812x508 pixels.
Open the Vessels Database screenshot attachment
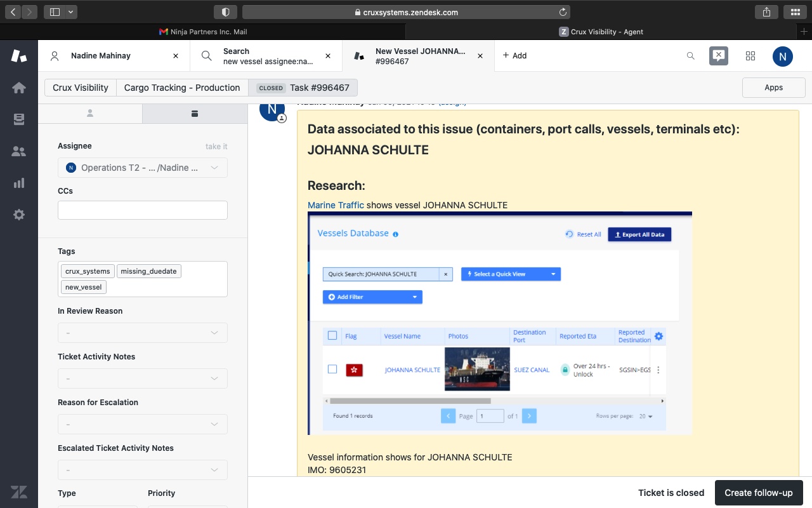pyautogui.click(x=500, y=323)
